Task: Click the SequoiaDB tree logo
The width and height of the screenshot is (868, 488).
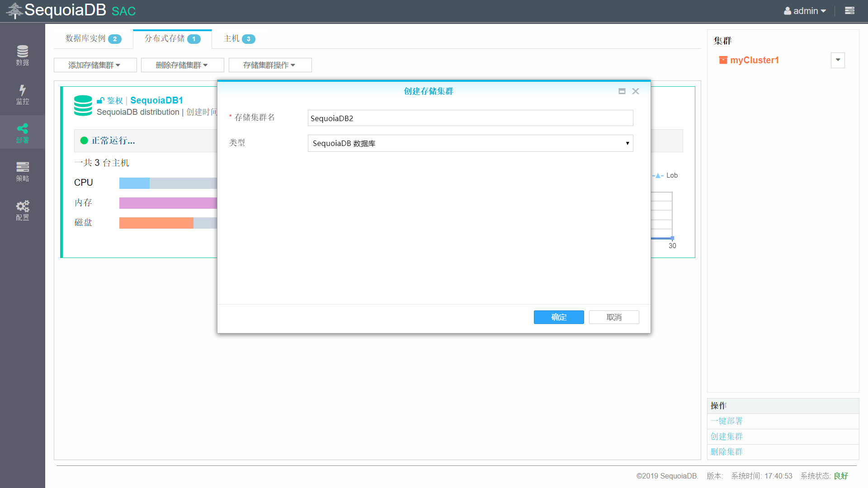Action: click(14, 10)
